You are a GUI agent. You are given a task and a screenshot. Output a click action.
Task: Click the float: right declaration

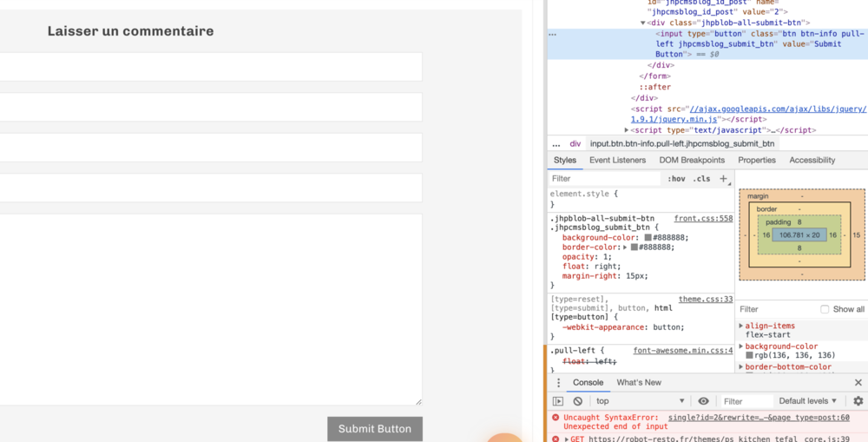[x=592, y=267]
